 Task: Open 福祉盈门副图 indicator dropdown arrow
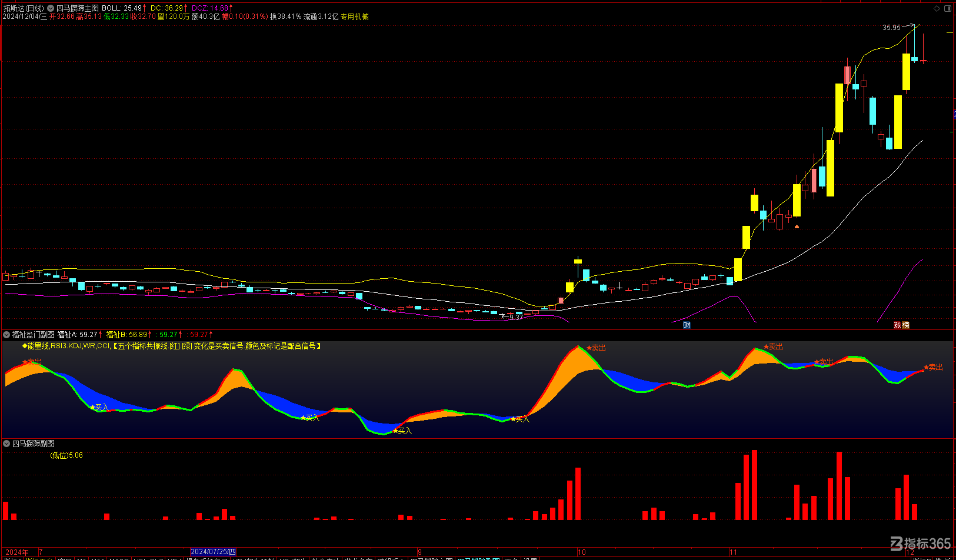(6, 335)
